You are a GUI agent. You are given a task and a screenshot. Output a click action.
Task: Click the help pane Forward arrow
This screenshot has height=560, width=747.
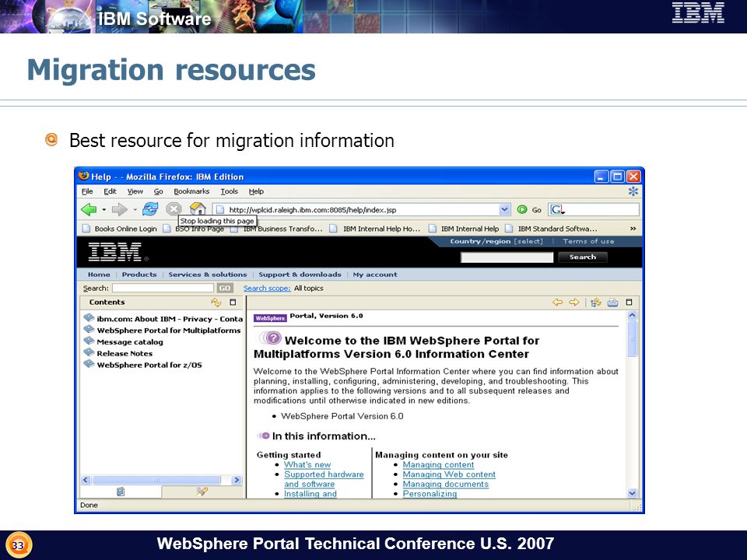(574, 303)
